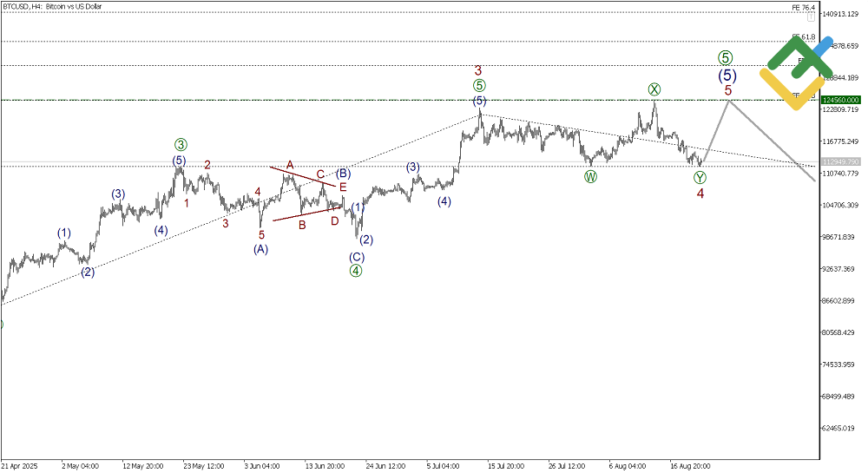Select the red E triangle label
This screenshot has height=473, width=868.
[343, 187]
